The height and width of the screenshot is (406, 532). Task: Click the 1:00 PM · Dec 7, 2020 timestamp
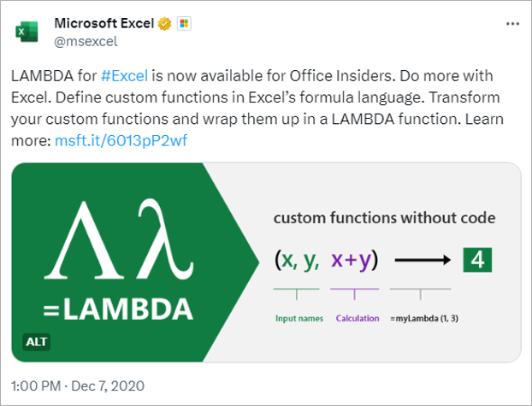click(x=78, y=386)
